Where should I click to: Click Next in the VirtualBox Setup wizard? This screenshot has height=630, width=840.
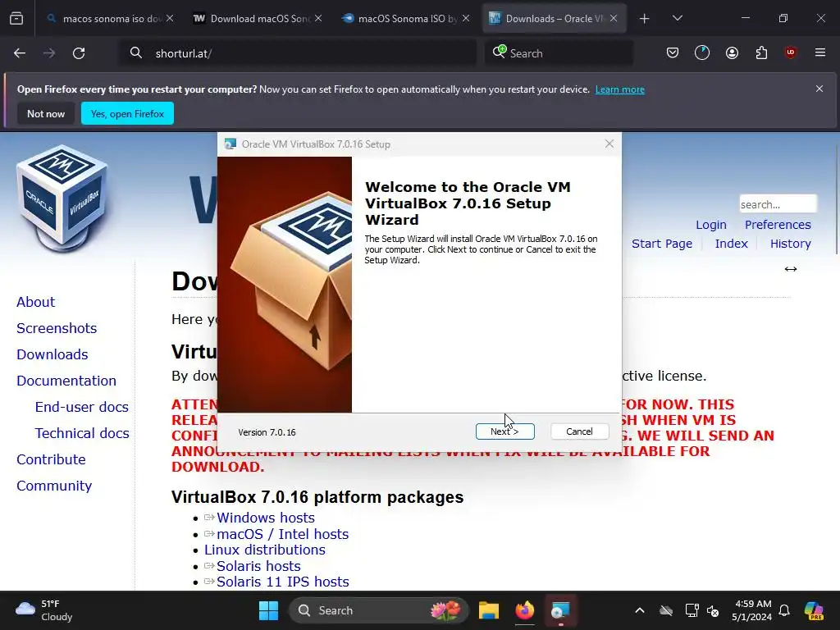[504, 431]
